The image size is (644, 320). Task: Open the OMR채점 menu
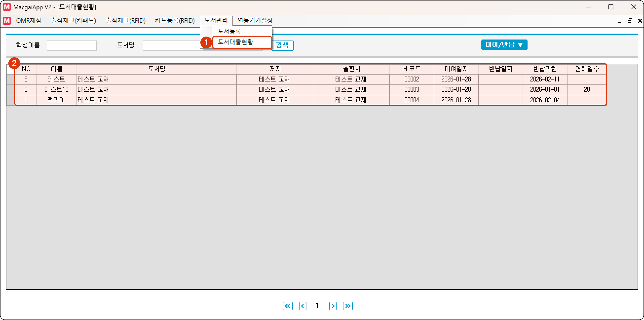point(29,20)
